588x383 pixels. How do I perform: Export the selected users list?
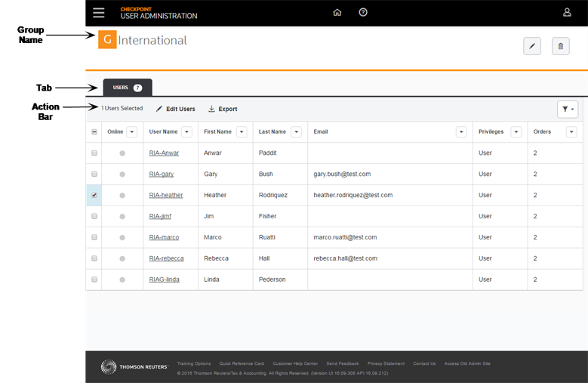223,109
